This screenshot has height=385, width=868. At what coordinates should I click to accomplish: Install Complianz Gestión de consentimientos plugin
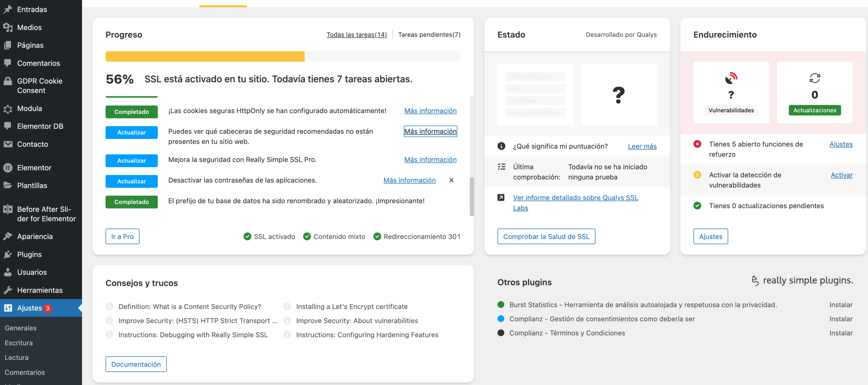point(841,319)
